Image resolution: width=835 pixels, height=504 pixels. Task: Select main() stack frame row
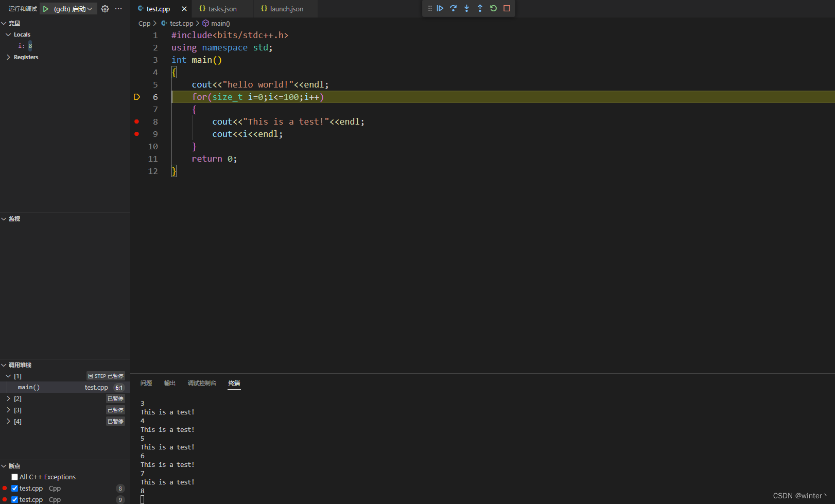coord(65,388)
